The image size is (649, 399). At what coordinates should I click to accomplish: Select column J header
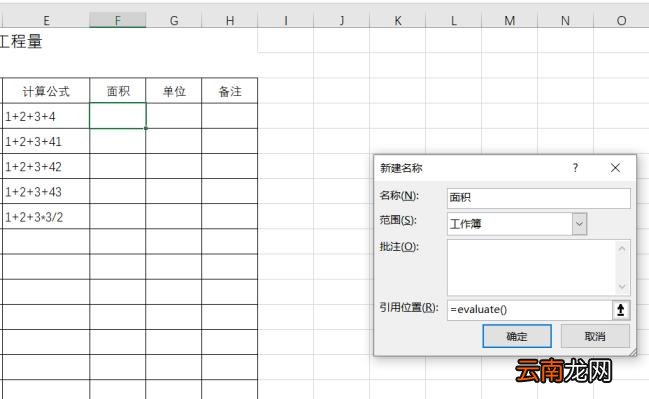[341, 20]
